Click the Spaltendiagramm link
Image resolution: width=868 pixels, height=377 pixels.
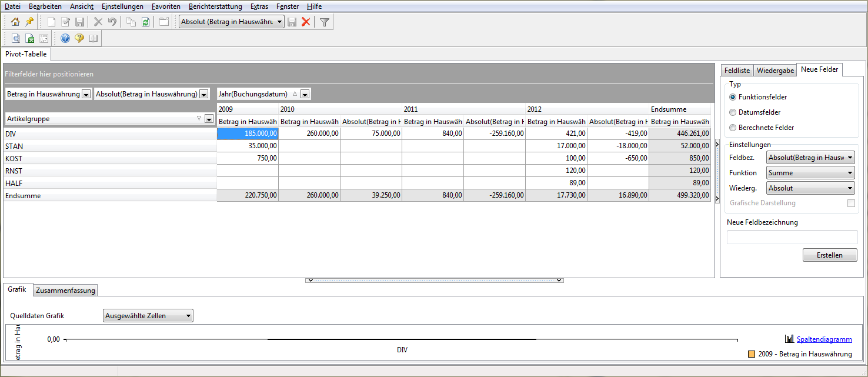tap(824, 339)
